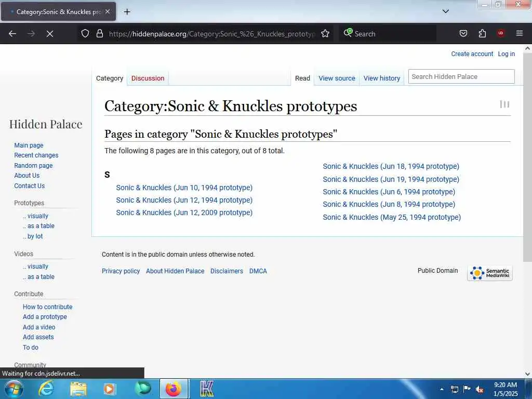The image size is (532, 399).
Task: Click the taskbar clock showing 9:20 AM
Action: [505, 389]
